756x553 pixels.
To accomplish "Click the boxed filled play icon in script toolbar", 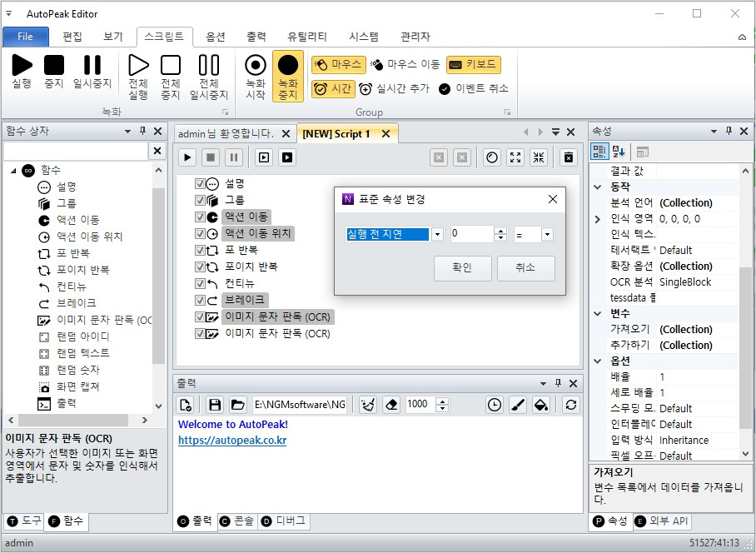I will (287, 157).
